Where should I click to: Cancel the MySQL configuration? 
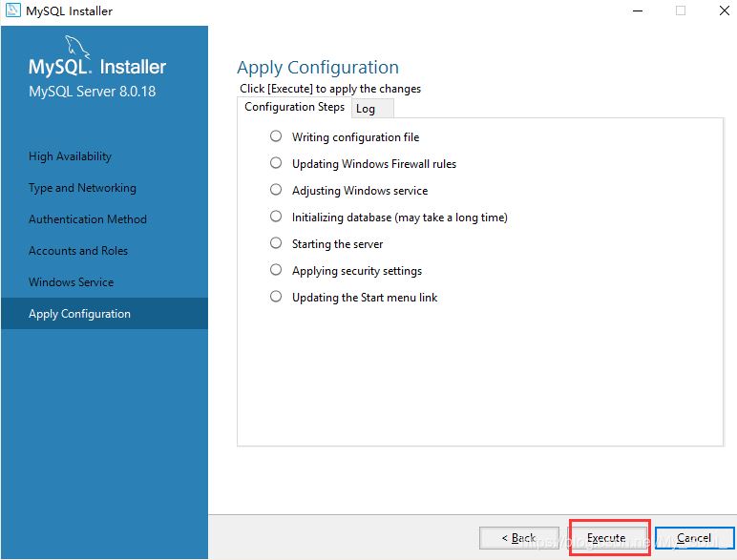tap(694, 538)
